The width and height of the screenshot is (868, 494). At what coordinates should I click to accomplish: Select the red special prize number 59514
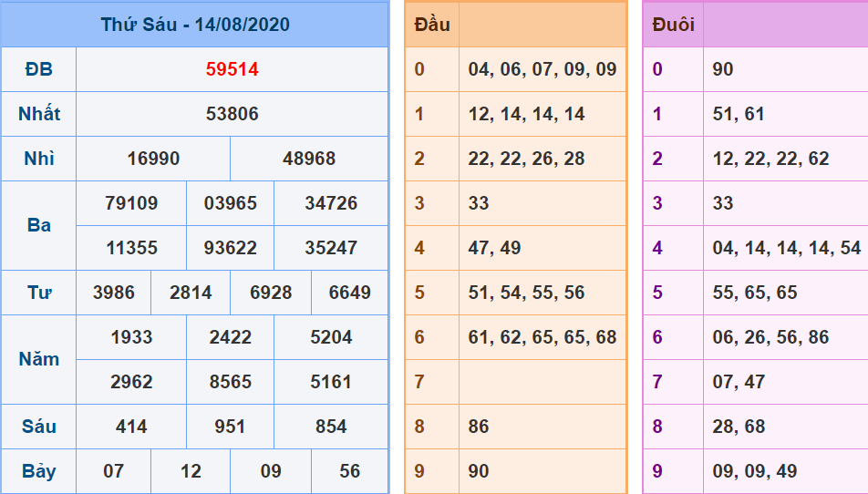pyautogui.click(x=232, y=69)
